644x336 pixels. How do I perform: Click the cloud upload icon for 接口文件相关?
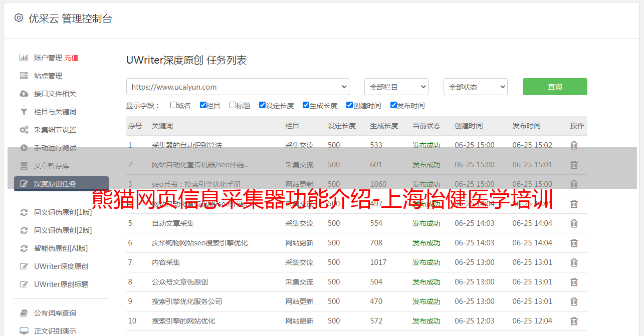coord(24,94)
